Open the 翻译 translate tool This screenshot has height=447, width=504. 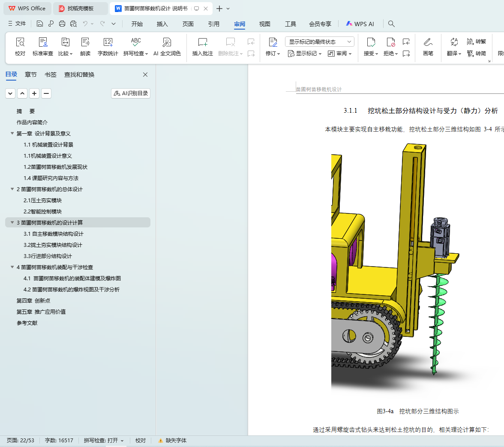[x=454, y=47]
